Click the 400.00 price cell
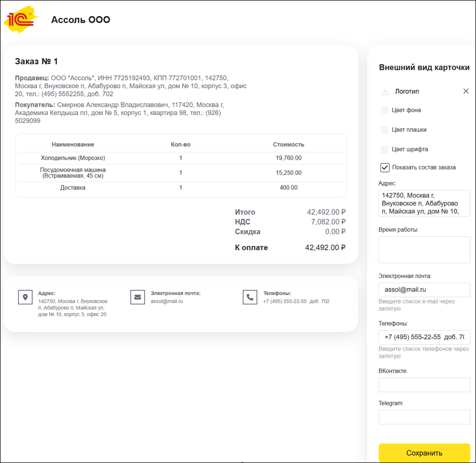The width and height of the screenshot is (476, 463). [288, 188]
